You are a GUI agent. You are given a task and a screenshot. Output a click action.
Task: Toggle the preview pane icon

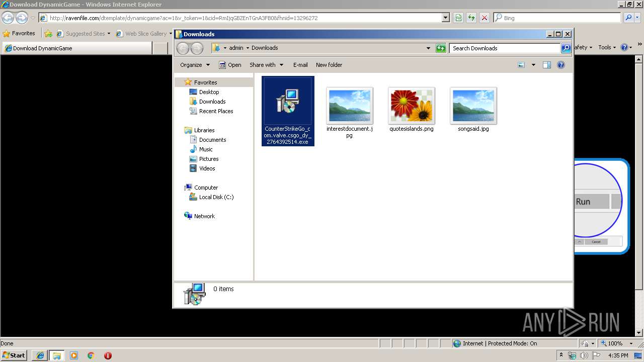[x=547, y=65]
